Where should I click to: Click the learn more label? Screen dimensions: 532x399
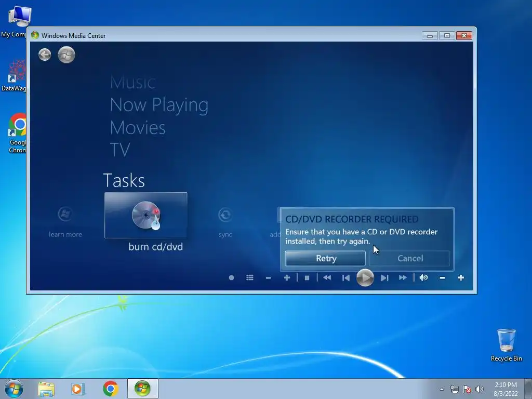(x=65, y=234)
